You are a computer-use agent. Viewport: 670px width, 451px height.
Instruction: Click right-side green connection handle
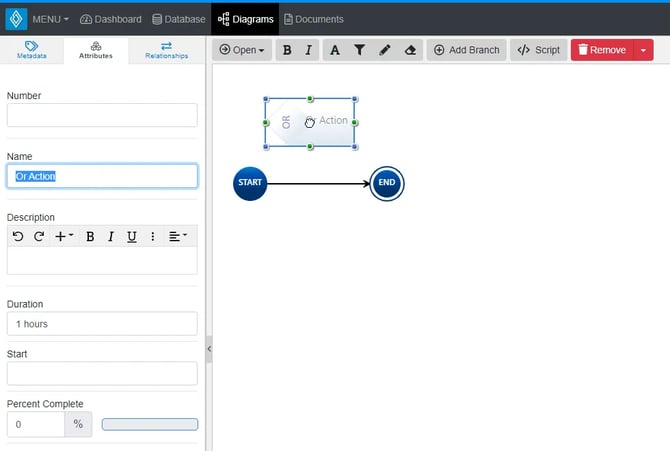click(x=355, y=123)
